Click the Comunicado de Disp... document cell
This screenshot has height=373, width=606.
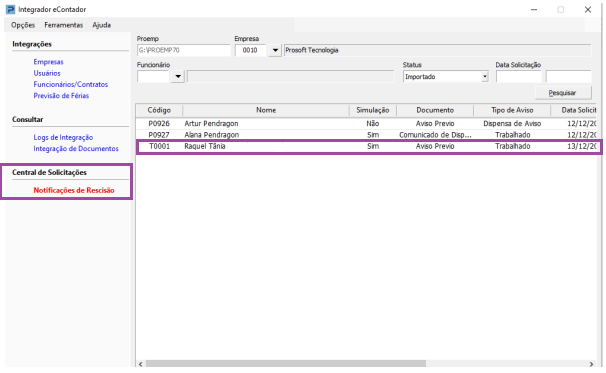coord(435,135)
